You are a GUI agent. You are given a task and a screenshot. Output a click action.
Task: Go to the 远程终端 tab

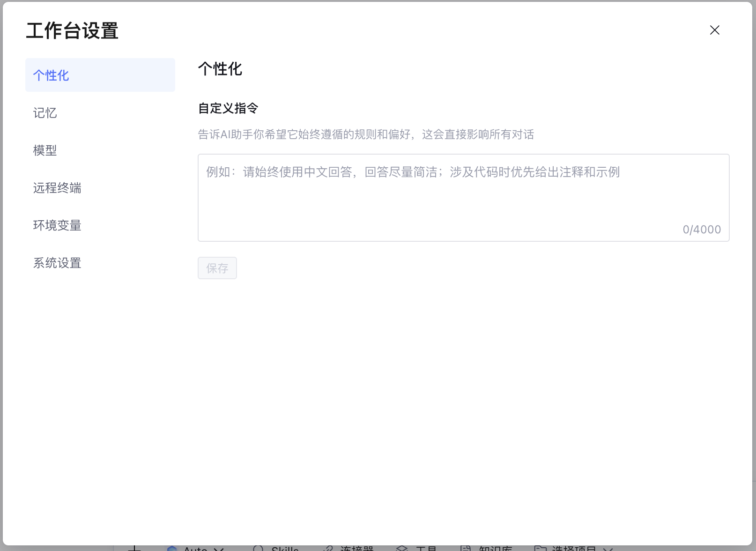100,187
